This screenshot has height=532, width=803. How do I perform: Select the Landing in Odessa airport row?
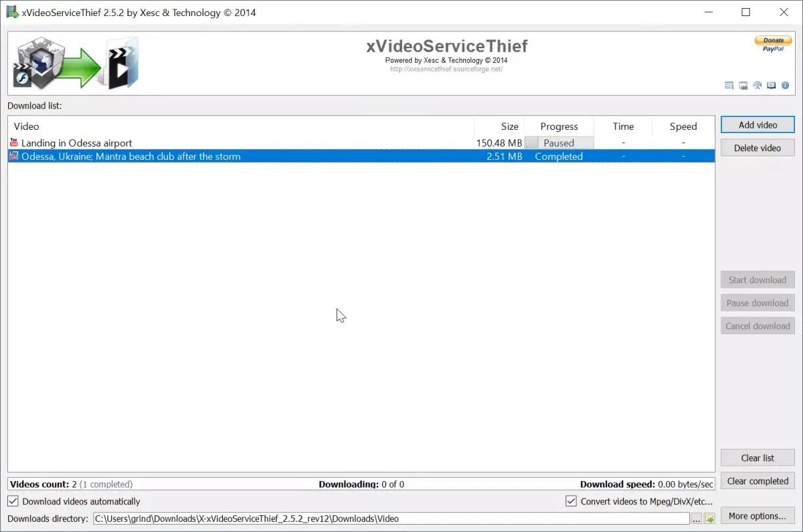tap(361, 143)
